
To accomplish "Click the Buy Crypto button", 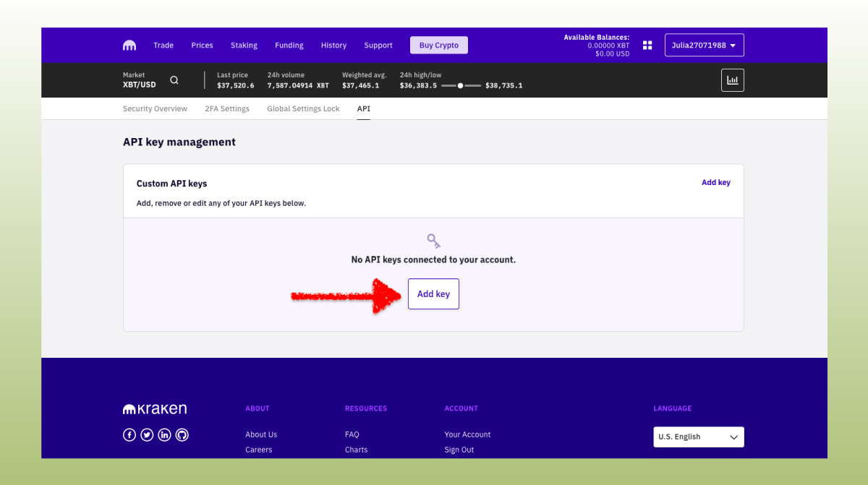I will [x=438, y=45].
